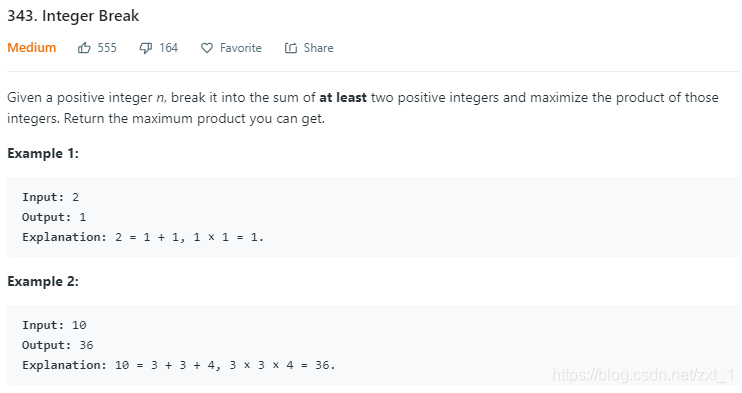This screenshot has height=393, width=742.
Task: Click the Example 2 Explanation line
Action: (x=178, y=365)
